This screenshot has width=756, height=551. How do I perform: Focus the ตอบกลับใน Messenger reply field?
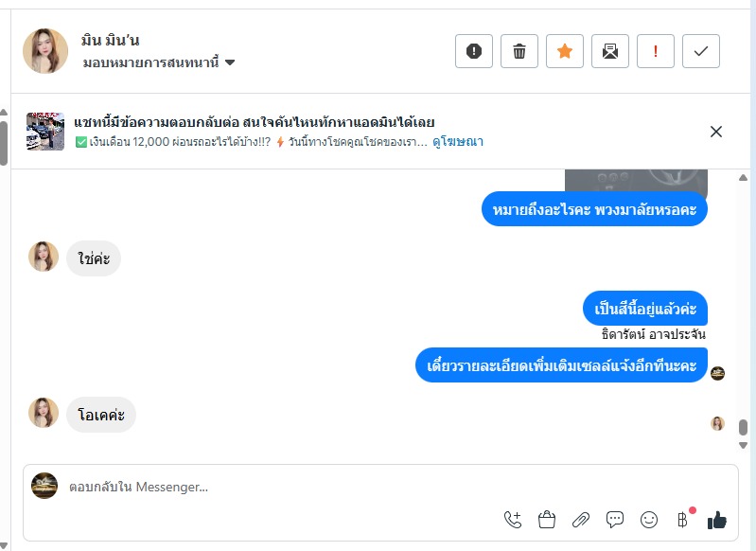[284, 487]
